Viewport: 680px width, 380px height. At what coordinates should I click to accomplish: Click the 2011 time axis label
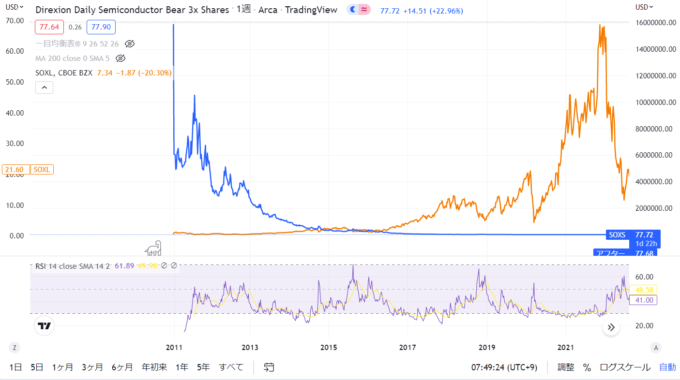[174, 347]
